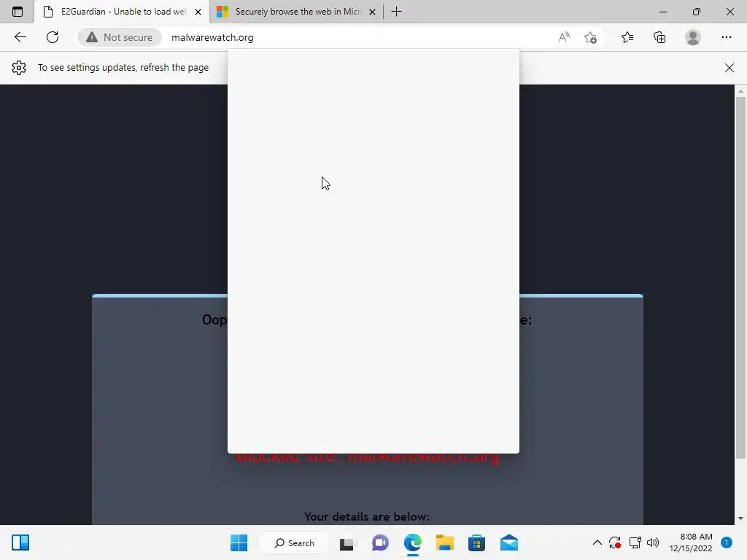Click the page vertical scrollbar thumb
The image size is (747, 560).
(740, 277)
